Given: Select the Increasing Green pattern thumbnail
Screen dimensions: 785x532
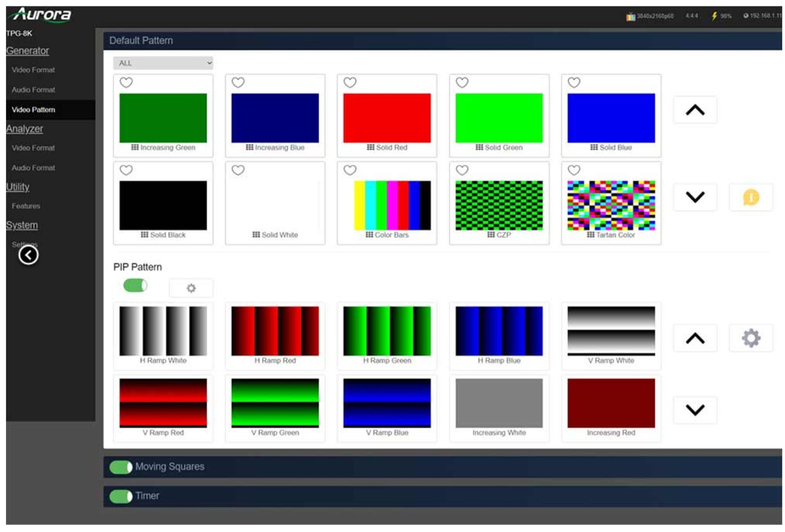Looking at the screenshot, I should tap(163, 118).
